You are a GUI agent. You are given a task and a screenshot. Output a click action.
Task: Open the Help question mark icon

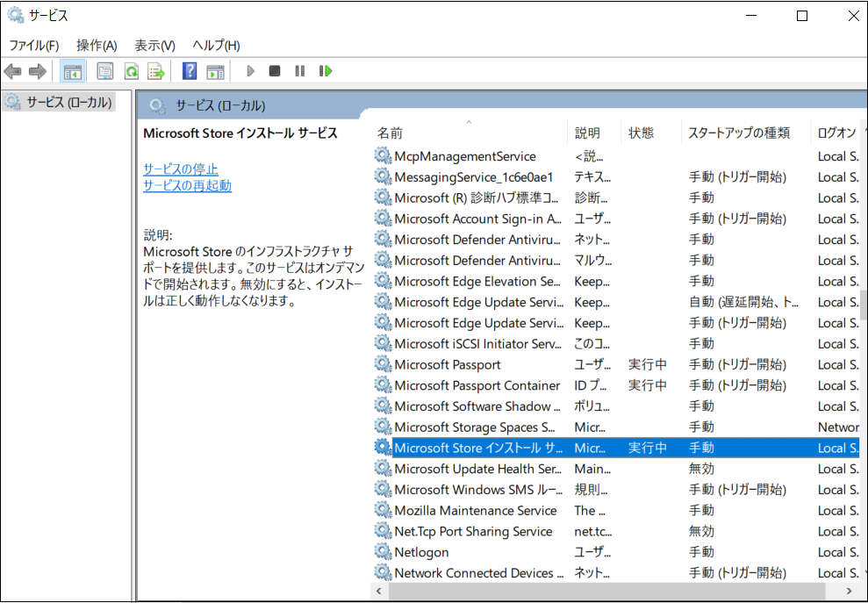coord(190,71)
